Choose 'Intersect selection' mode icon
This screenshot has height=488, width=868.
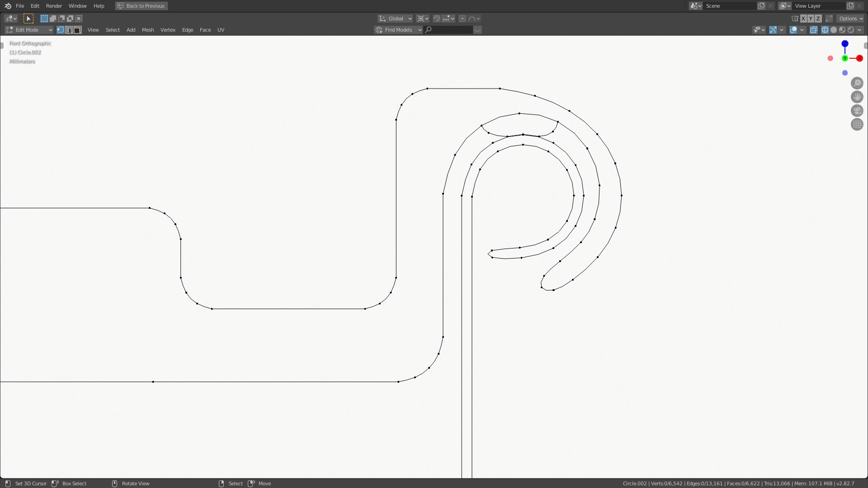[79, 19]
